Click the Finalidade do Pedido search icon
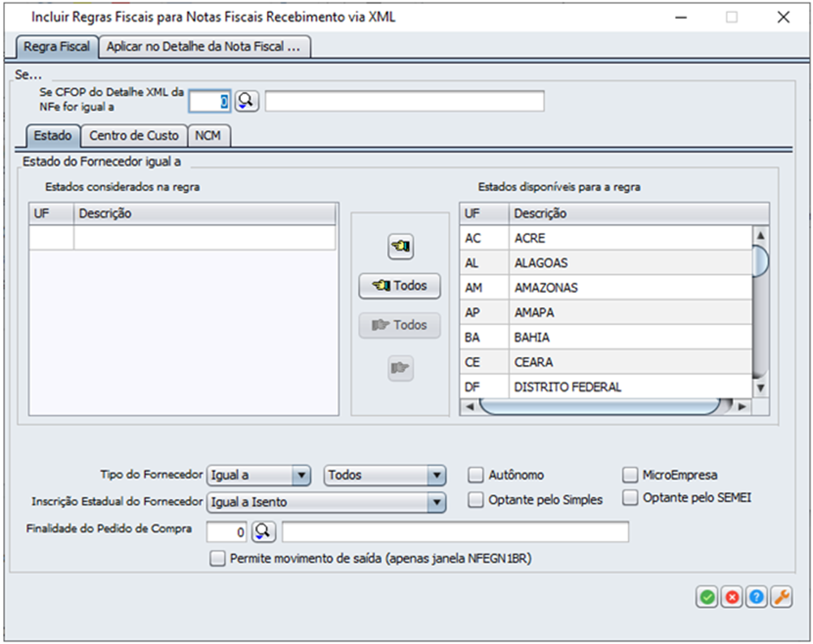The width and height of the screenshot is (813, 644). 265,531
